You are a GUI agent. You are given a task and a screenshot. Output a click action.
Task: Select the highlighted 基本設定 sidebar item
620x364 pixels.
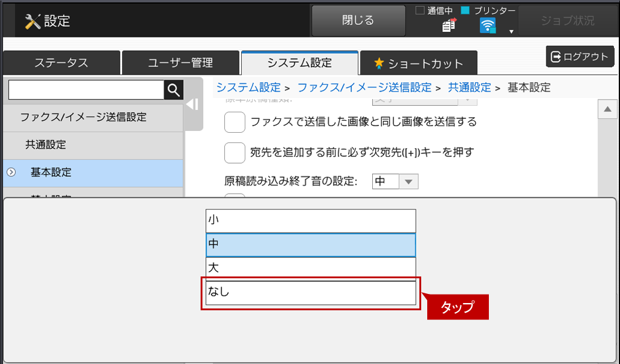(93, 173)
